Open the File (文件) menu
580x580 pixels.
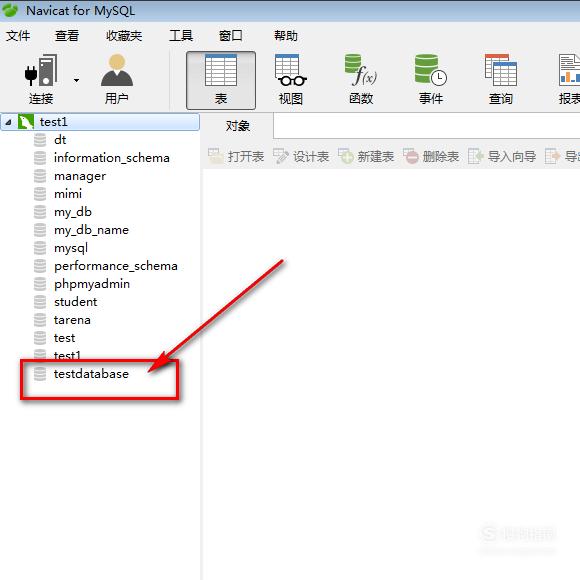click(x=18, y=36)
